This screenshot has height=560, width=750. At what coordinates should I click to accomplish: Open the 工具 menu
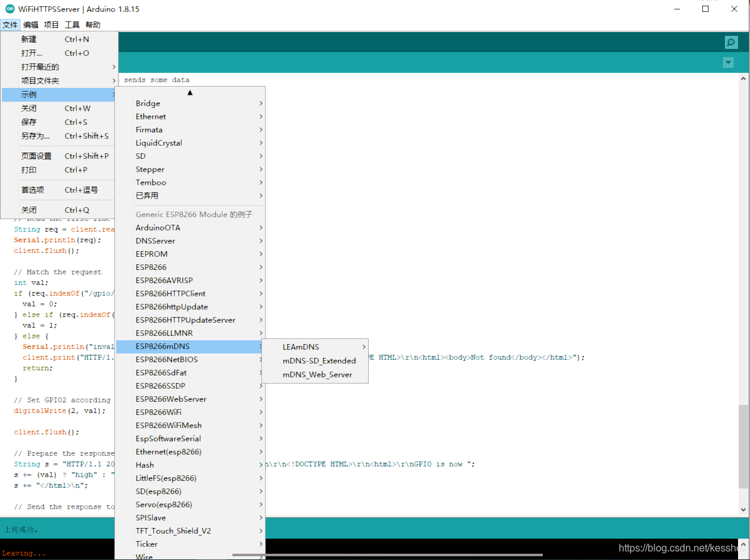tap(72, 25)
